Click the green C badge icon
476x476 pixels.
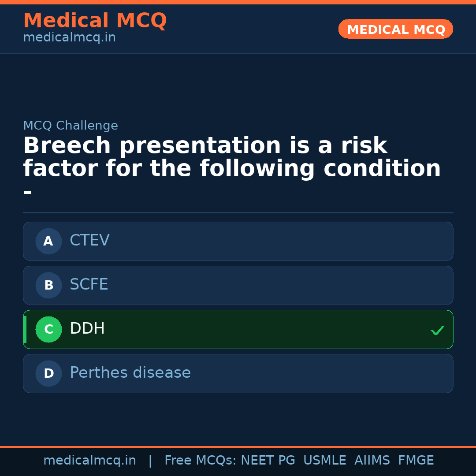(48, 329)
